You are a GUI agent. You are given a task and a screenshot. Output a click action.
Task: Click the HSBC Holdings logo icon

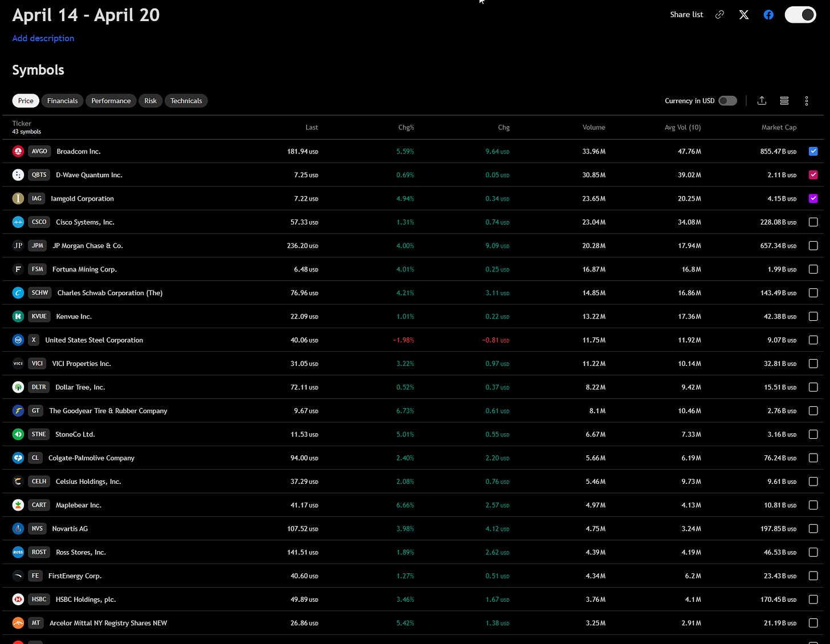tap(18, 600)
